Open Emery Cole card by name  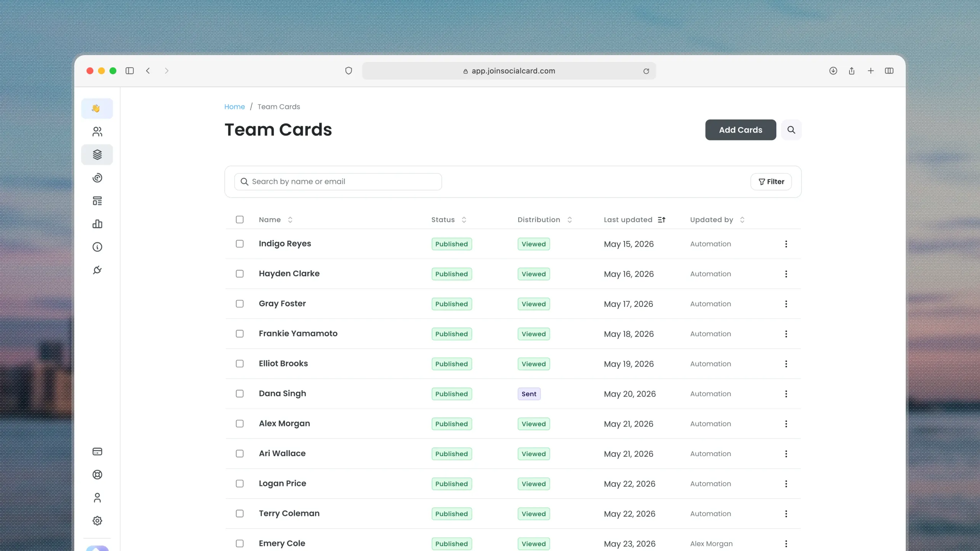tap(282, 543)
